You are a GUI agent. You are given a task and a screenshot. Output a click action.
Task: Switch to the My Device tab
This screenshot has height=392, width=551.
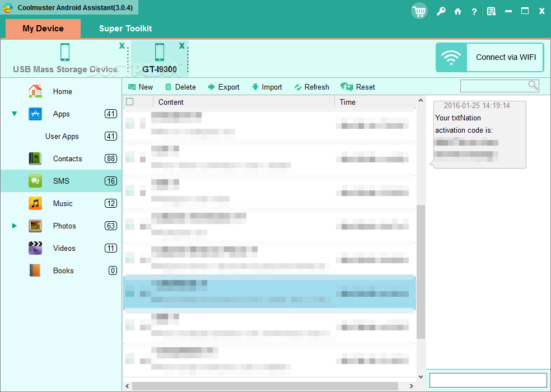pos(43,29)
